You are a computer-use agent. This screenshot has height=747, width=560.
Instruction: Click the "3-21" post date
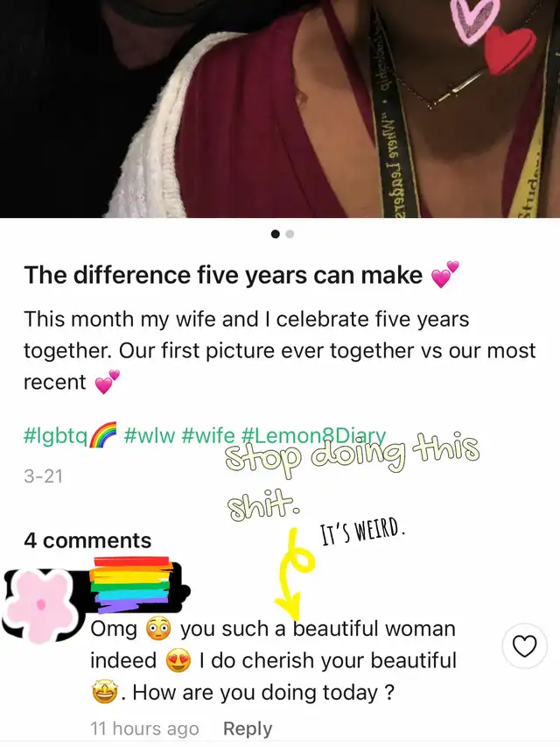pos(44,476)
